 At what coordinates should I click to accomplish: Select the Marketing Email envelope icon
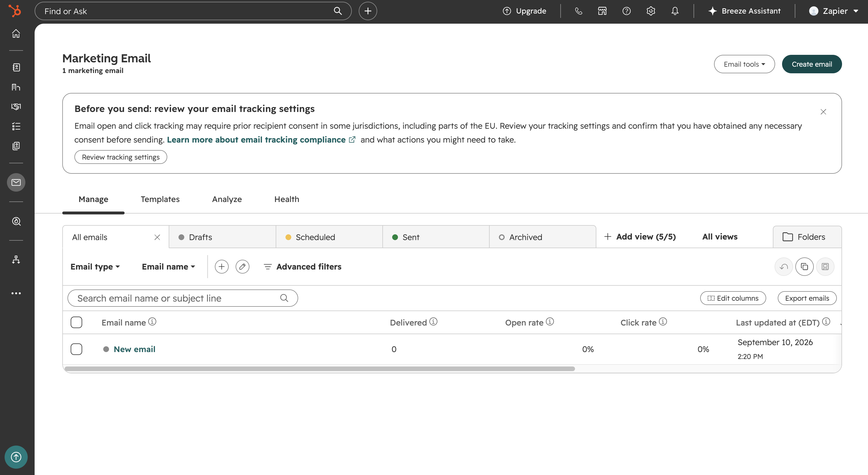tap(16, 182)
